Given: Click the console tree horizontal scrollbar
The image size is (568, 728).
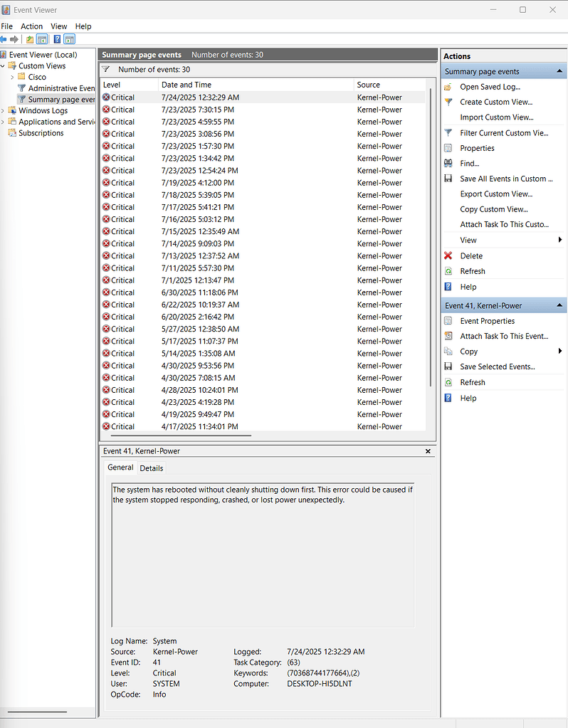Looking at the screenshot, I should coord(37,712).
